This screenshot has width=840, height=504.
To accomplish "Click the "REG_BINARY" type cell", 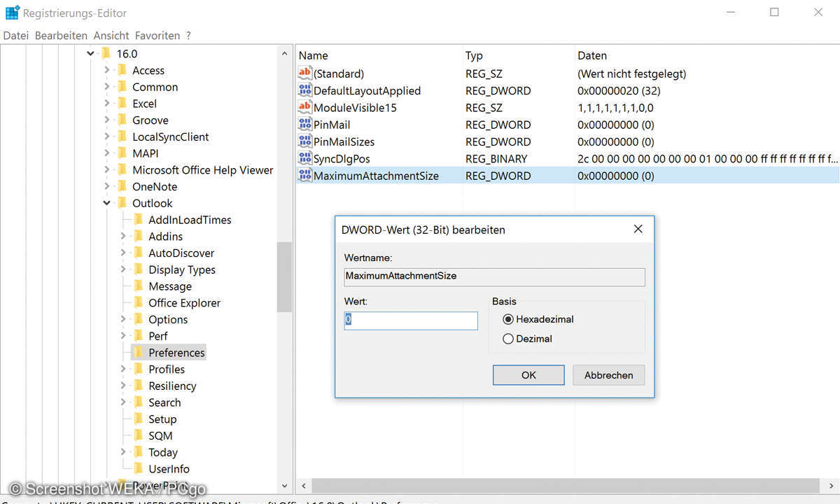I will [x=496, y=158].
